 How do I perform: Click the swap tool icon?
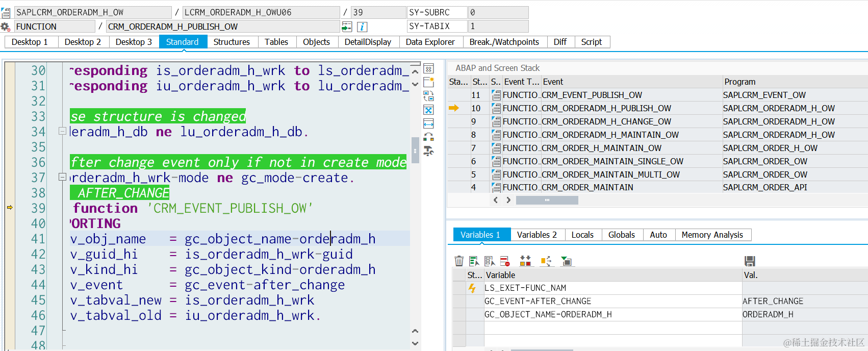tap(428, 96)
